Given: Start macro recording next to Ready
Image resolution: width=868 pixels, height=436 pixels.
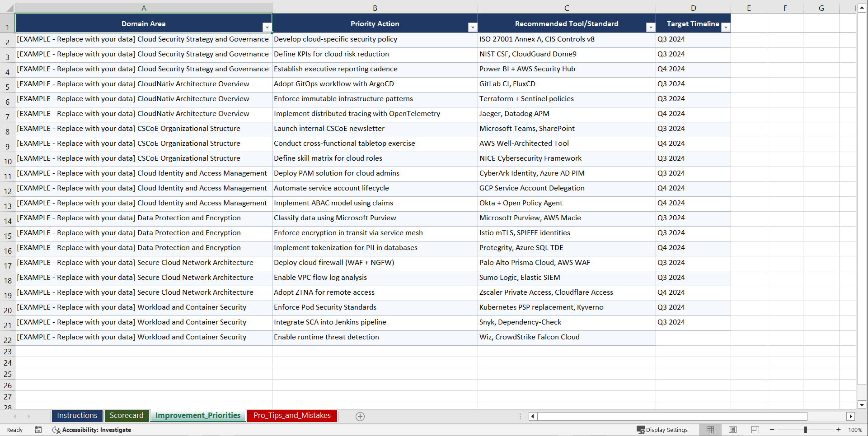Looking at the screenshot, I should click(x=38, y=430).
